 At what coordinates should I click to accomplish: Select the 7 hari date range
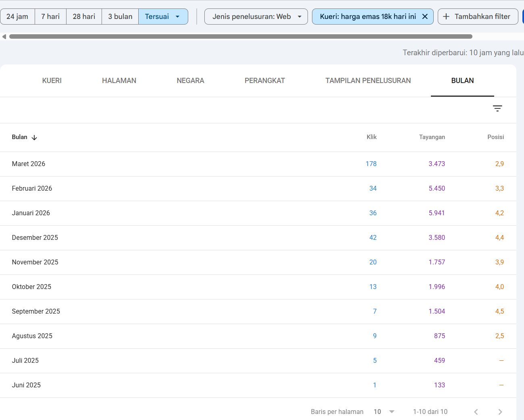(50, 17)
